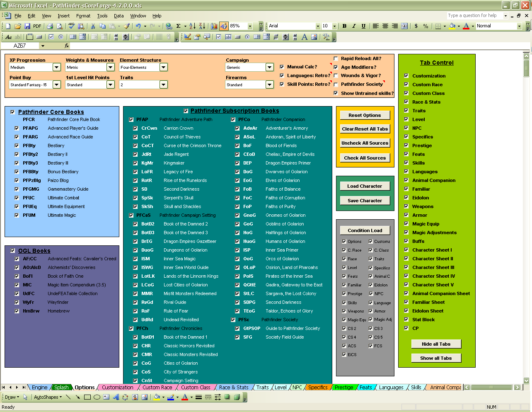Click the Hide all Tabs button
The height and width of the screenshot is (412, 532).
pyautogui.click(x=436, y=344)
